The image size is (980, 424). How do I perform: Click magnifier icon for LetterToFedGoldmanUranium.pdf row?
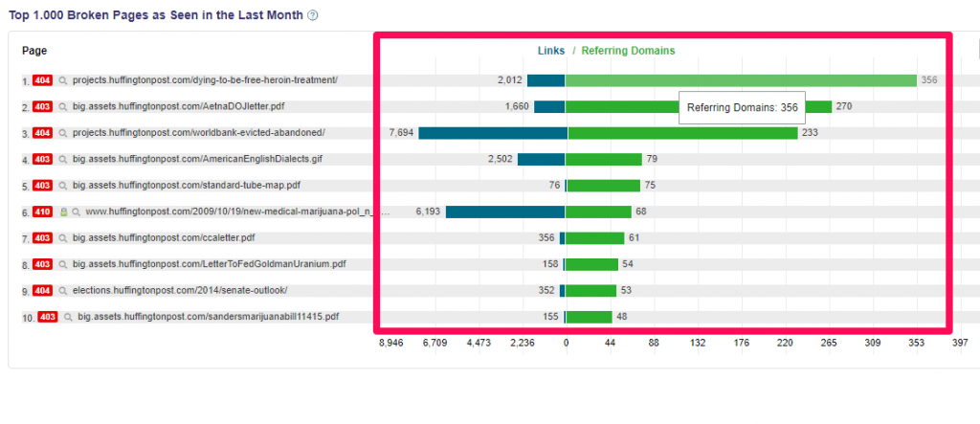click(62, 264)
